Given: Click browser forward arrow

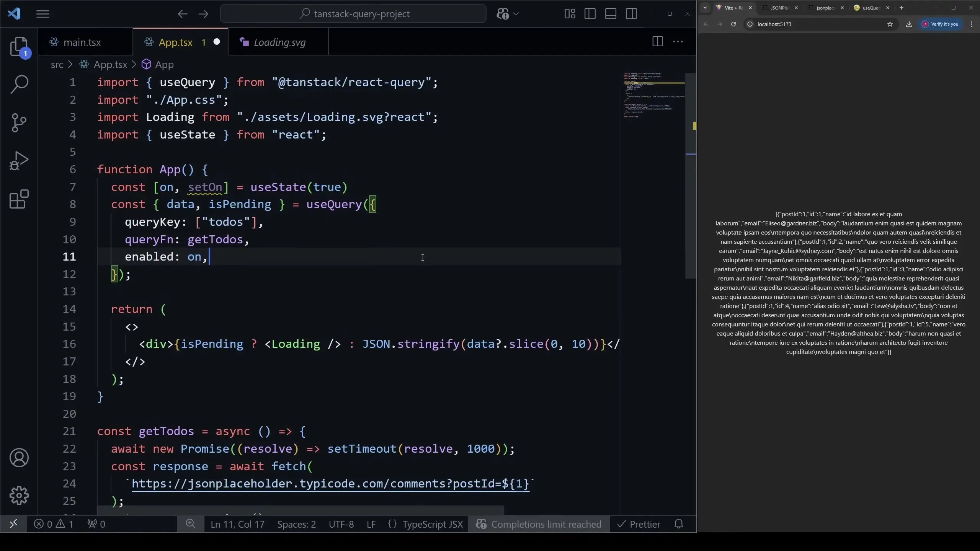Looking at the screenshot, I should click(x=719, y=24).
